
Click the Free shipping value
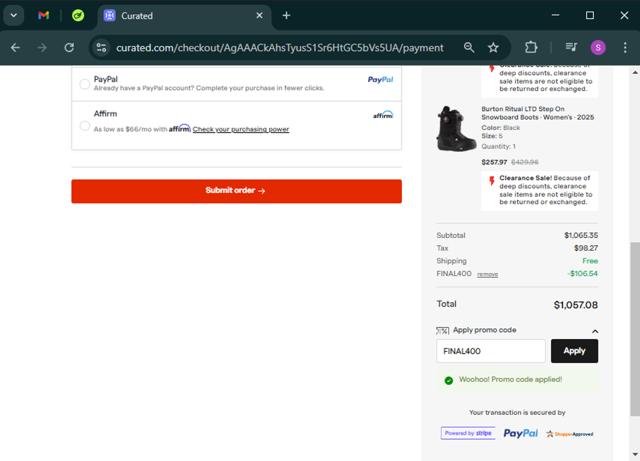(590, 261)
